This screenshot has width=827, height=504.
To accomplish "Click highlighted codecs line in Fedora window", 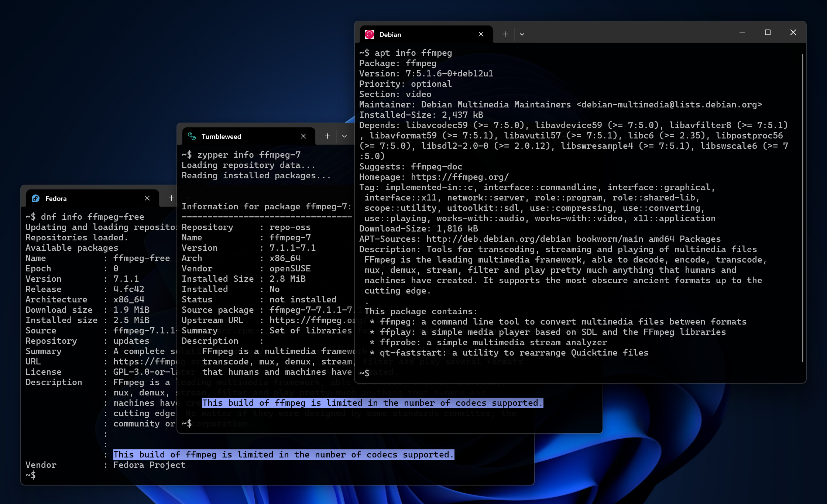I will click(x=284, y=455).
